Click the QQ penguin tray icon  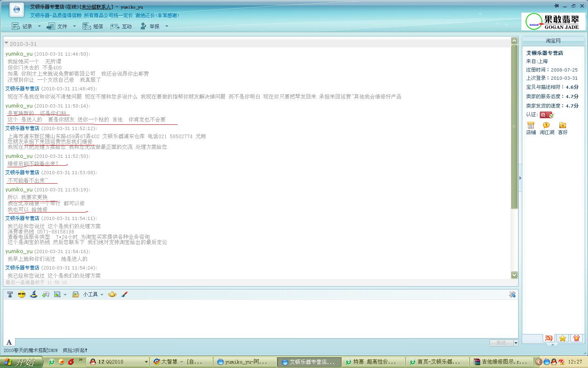click(x=554, y=362)
